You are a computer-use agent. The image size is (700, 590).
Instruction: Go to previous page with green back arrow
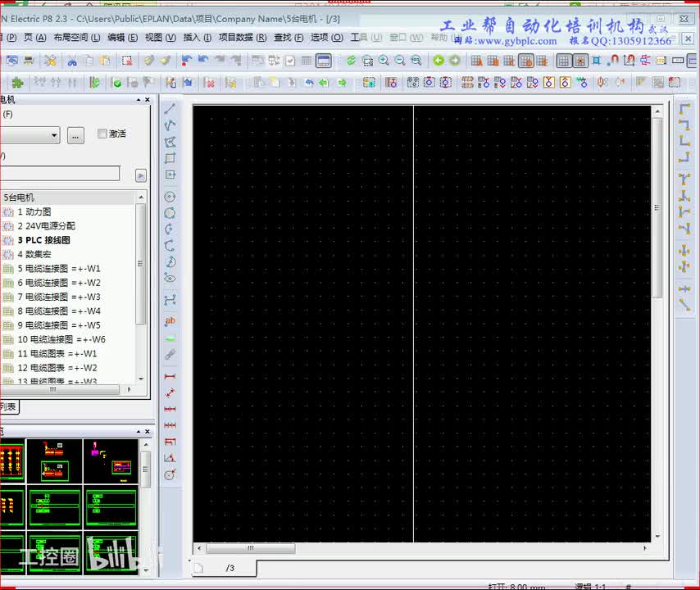(439, 61)
